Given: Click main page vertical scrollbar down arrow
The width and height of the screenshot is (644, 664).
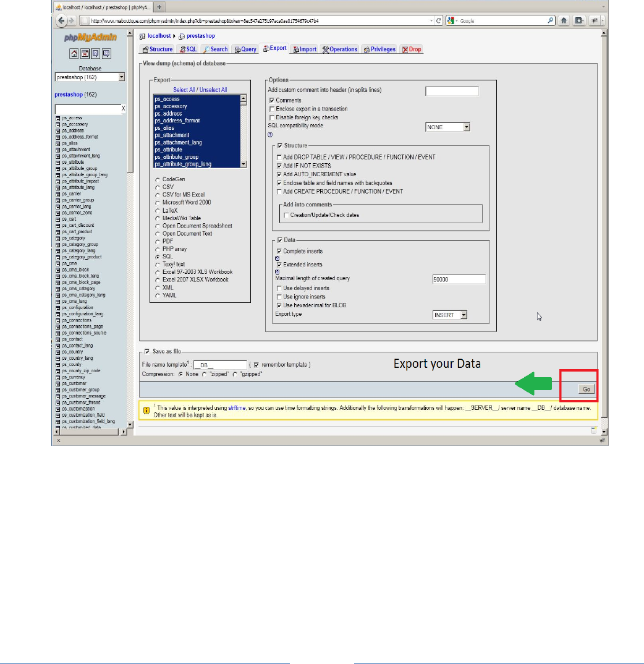Looking at the screenshot, I should 604,432.
